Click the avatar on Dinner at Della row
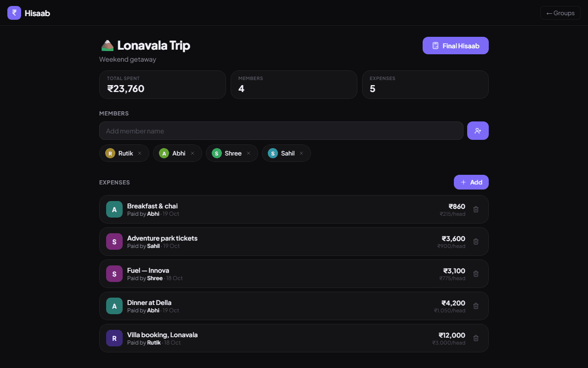 [114, 306]
